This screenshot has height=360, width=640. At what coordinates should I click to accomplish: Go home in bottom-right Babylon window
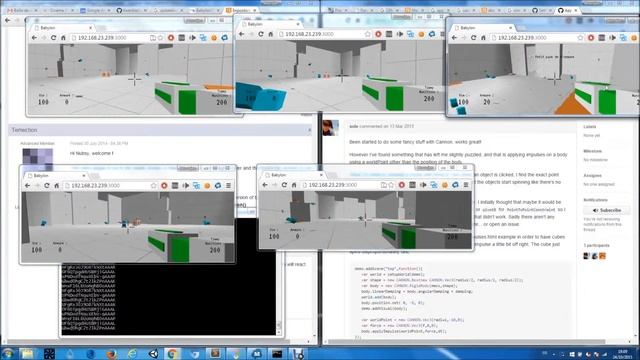pos(294,185)
